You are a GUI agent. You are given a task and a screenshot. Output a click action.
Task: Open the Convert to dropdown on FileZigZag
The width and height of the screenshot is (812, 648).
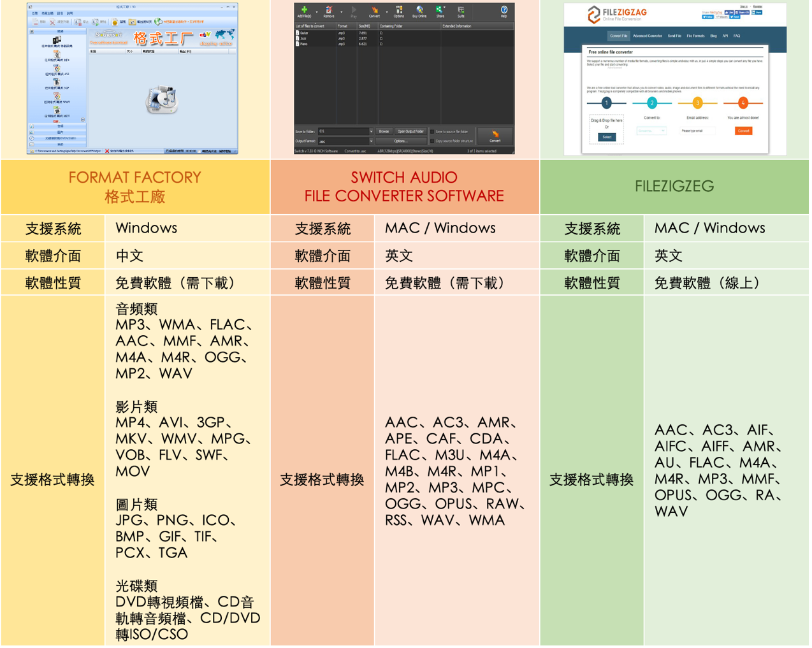coord(651,131)
